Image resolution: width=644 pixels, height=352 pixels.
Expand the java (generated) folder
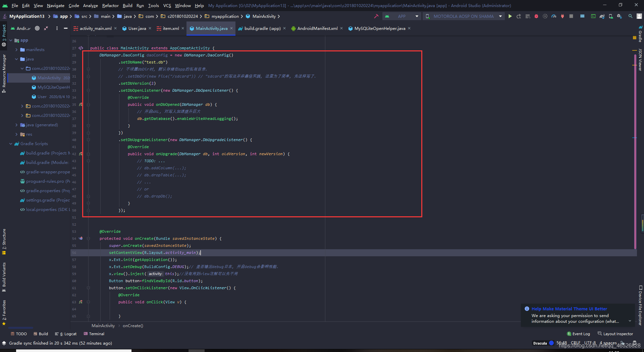[x=16, y=125]
